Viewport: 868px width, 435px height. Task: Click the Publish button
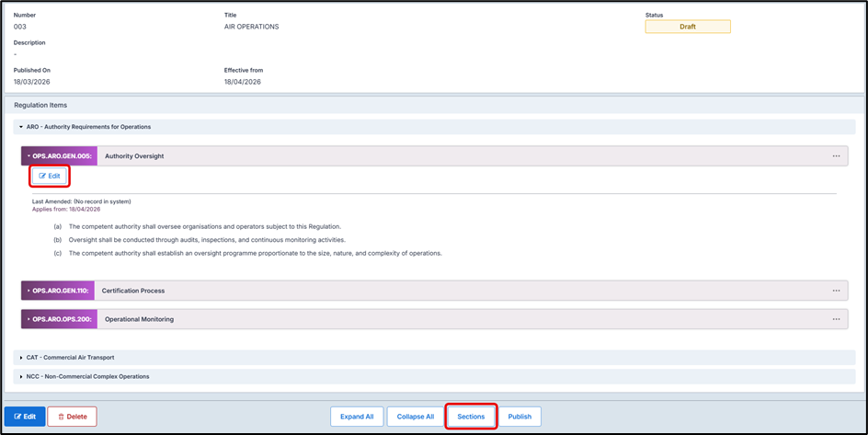(x=520, y=417)
